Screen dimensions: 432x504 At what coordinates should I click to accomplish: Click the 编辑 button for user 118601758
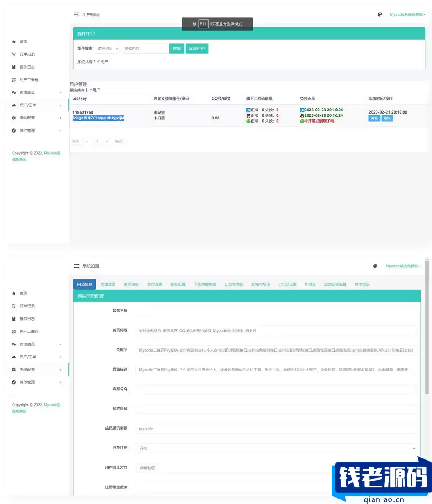374,118
